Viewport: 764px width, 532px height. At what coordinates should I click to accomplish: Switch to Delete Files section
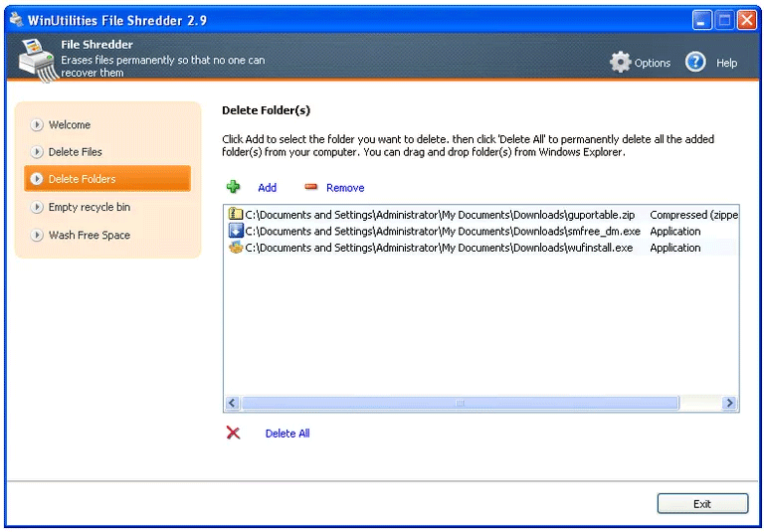[75, 152]
